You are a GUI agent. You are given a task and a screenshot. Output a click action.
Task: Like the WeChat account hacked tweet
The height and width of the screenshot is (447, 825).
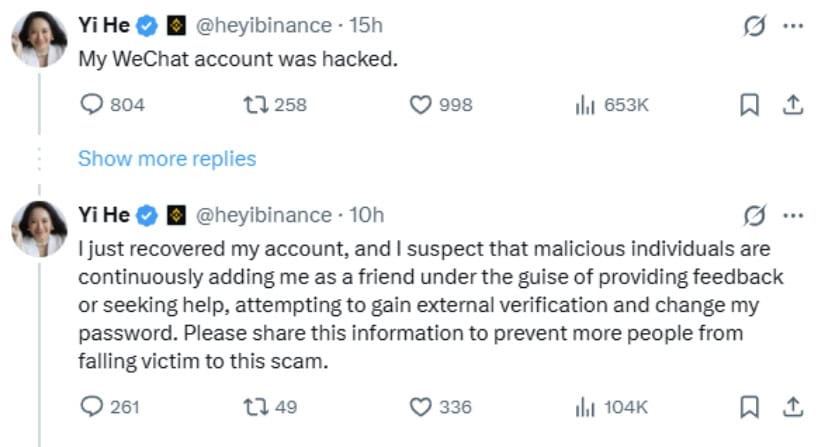(421, 105)
